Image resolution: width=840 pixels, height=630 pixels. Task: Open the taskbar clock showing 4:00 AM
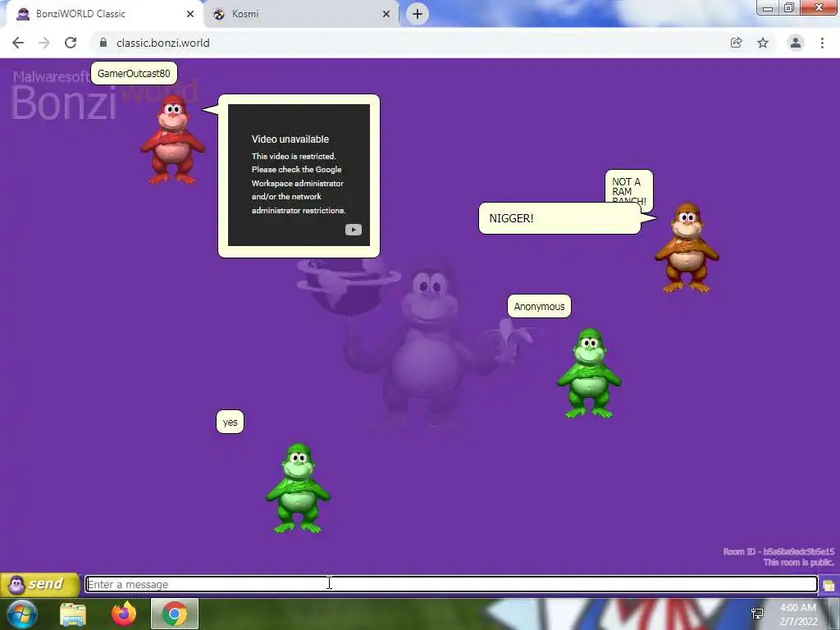pyautogui.click(x=798, y=614)
